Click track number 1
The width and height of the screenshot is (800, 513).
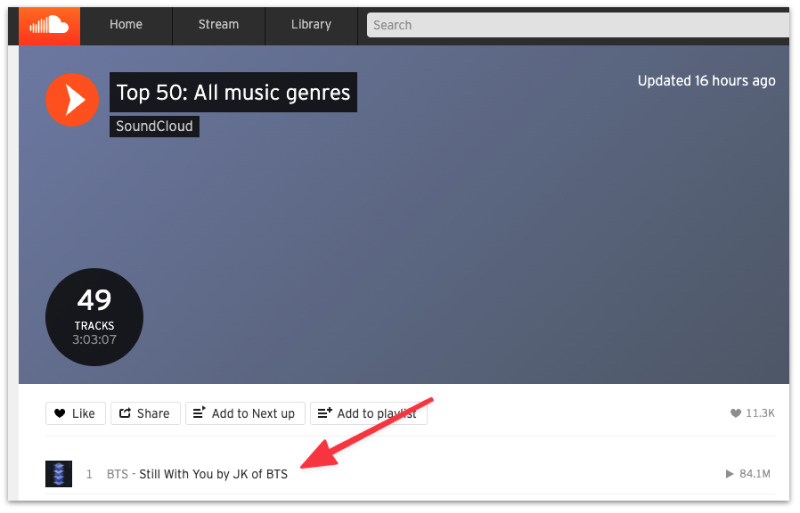[89, 474]
